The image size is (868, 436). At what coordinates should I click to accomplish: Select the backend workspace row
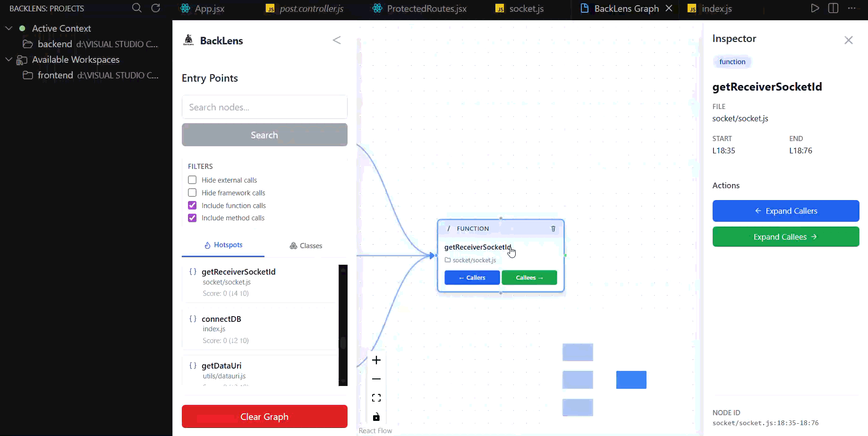86,44
